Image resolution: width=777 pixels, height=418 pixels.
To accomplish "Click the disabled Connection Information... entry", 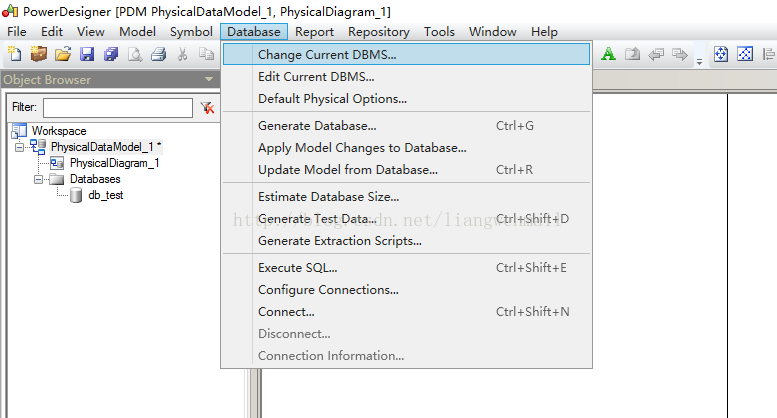I will pyautogui.click(x=406, y=356).
